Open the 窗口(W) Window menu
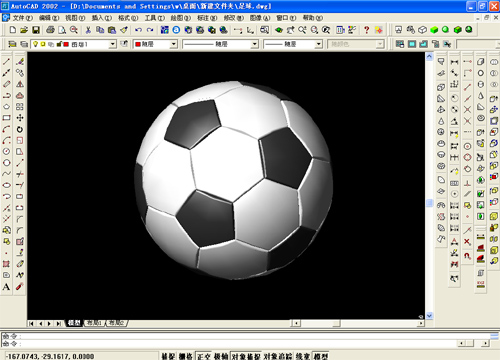 (286, 18)
